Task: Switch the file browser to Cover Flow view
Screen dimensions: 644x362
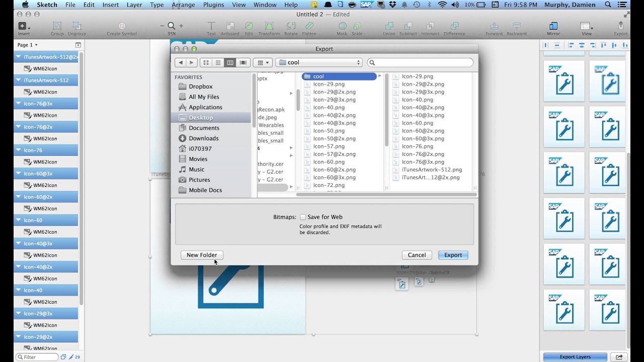Action: (x=244, y=62)
